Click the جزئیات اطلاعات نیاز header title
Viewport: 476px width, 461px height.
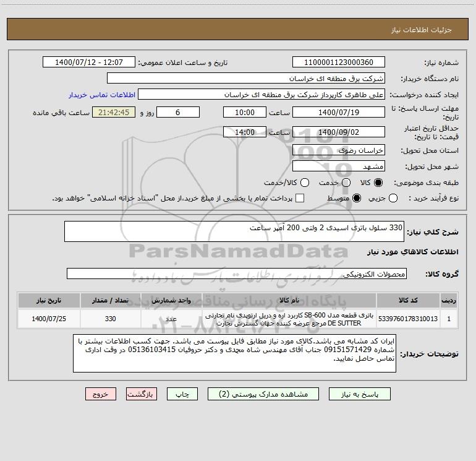422,30
